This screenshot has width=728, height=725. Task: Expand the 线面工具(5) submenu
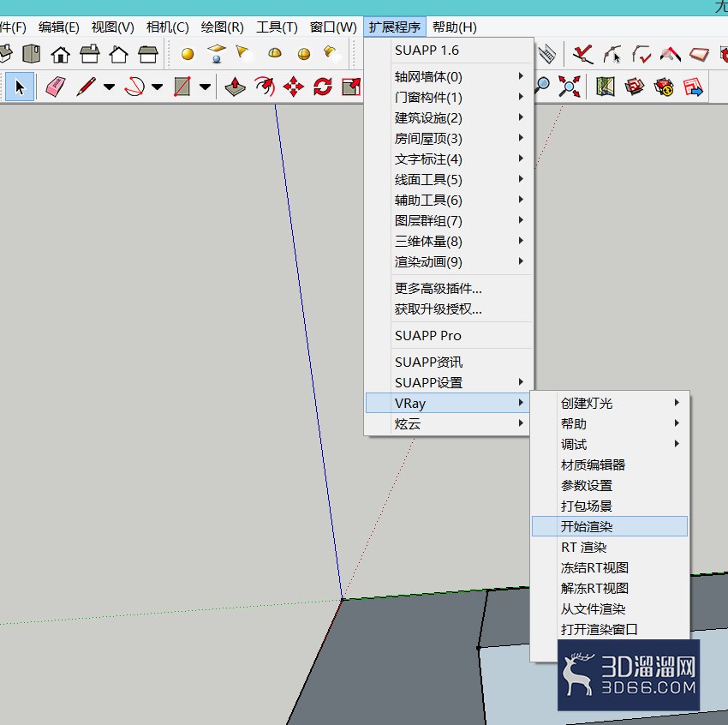pos(449,179)
